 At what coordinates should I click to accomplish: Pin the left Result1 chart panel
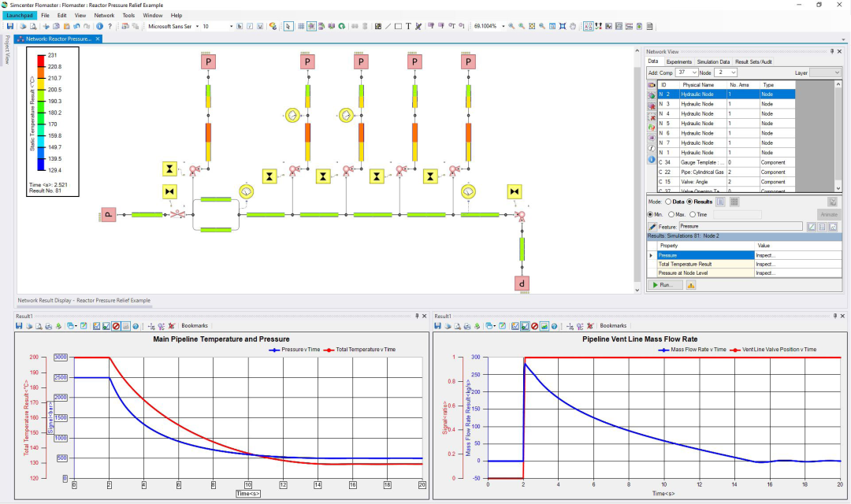(x=417, y=316)
